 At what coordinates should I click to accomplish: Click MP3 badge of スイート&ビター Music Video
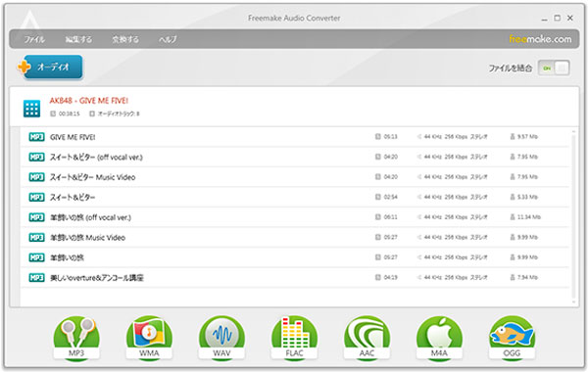coord(37,177)
